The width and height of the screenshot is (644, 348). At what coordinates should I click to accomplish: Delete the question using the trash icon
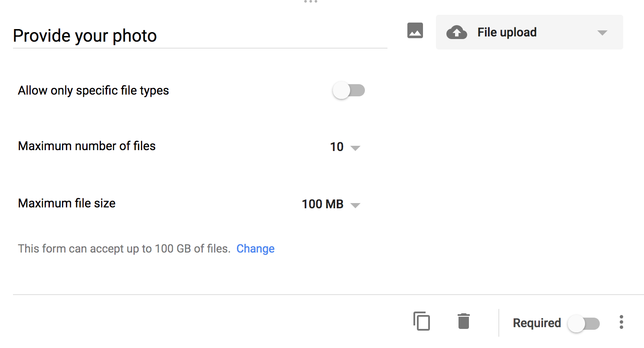click(x=463, y=322)
